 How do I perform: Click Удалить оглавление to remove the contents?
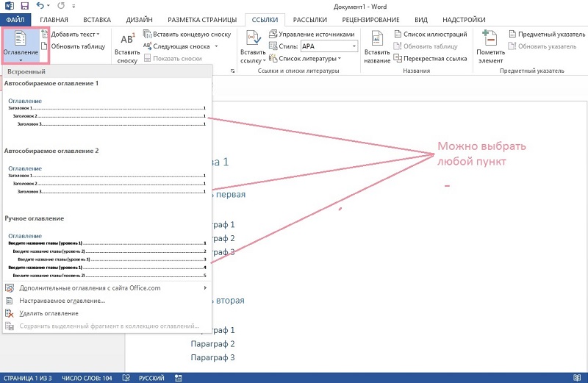(x=49, y=313)
